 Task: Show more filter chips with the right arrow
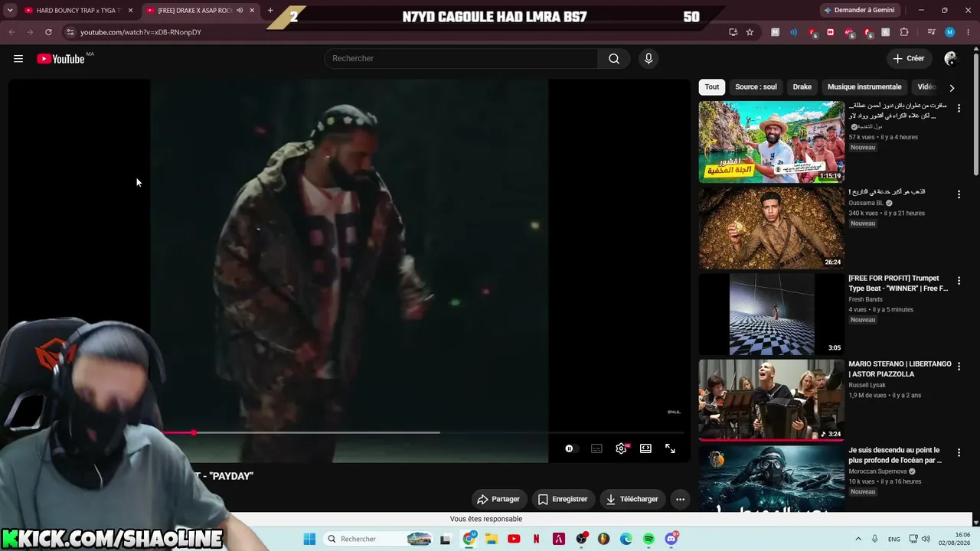click(x=952, y=88)
